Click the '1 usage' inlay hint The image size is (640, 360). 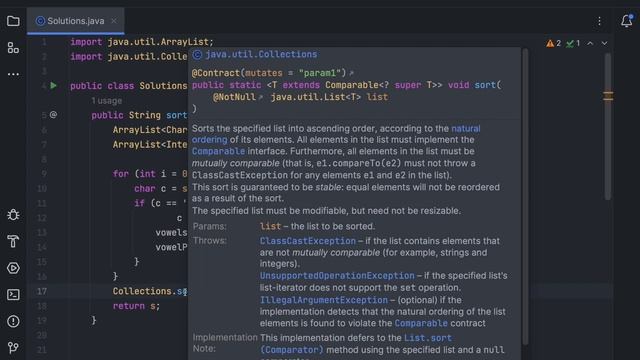[x=106, y=100]
